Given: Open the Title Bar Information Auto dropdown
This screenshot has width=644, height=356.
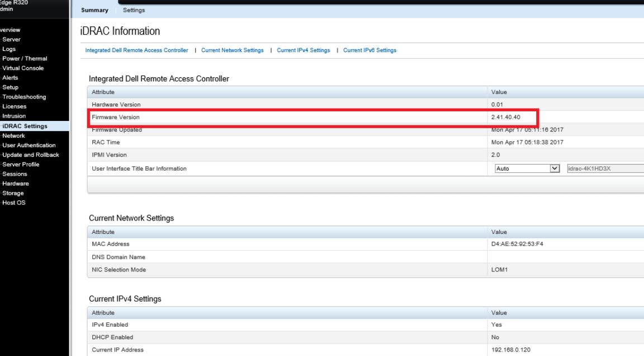Looking at the screenshot, I should click(x=527, y=167).
